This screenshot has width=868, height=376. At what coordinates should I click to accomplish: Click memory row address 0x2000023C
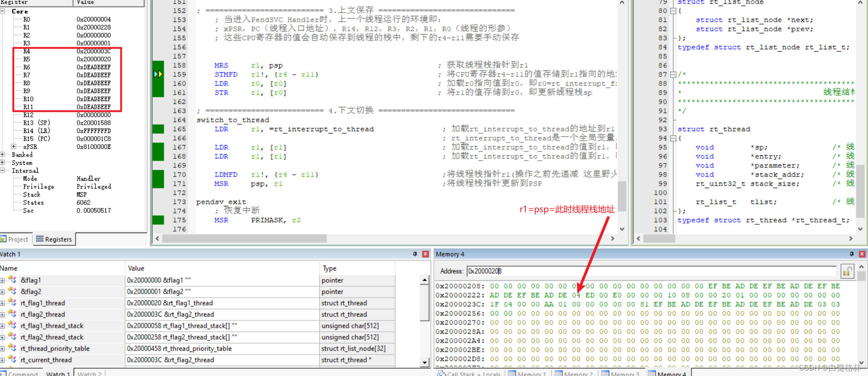pyautogui.click(x=459, y=304)
